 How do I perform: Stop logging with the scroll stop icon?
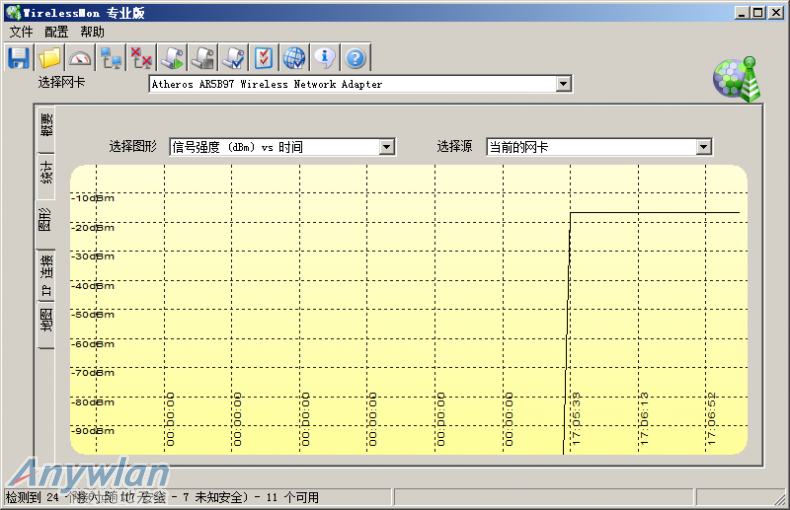(203, 58)
